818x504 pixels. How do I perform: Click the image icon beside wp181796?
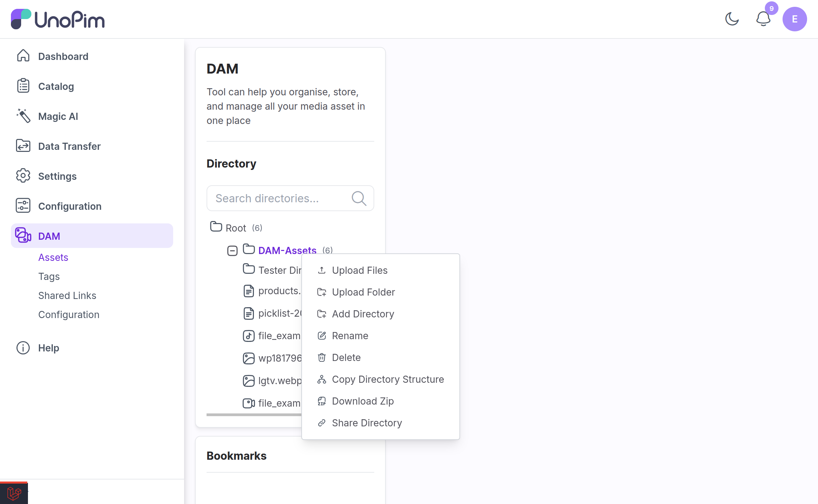click(249, 359)
